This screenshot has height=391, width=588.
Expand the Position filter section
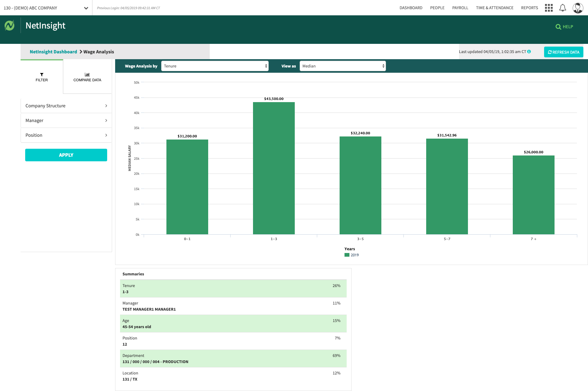66,135
